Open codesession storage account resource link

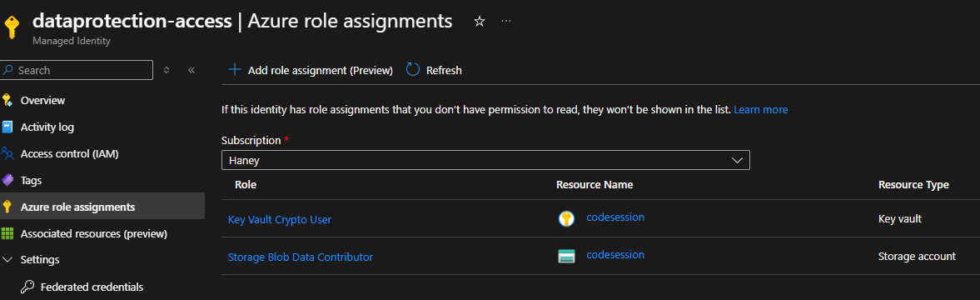tap(615, 254)
